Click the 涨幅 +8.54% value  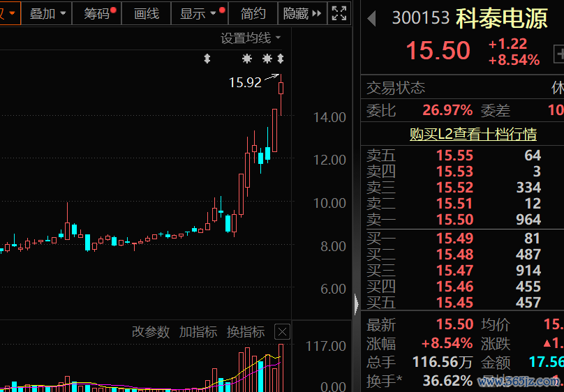pos(447,343)
